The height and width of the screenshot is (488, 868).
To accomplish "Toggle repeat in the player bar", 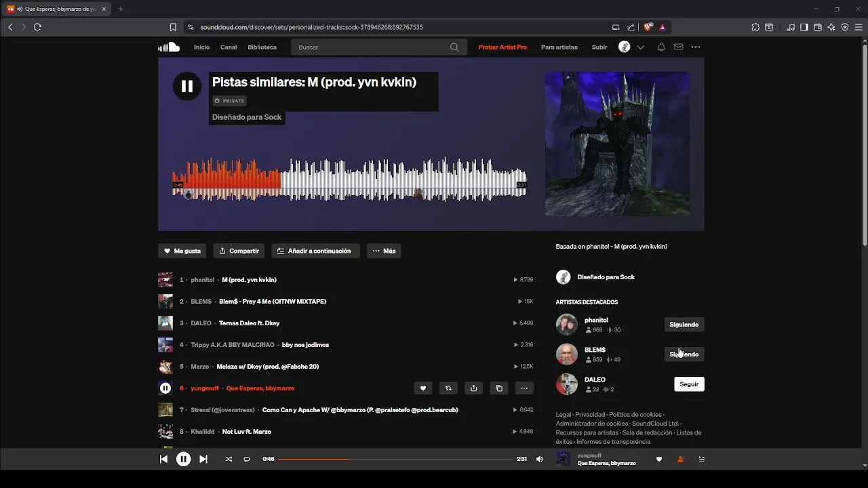I will 247,459.
